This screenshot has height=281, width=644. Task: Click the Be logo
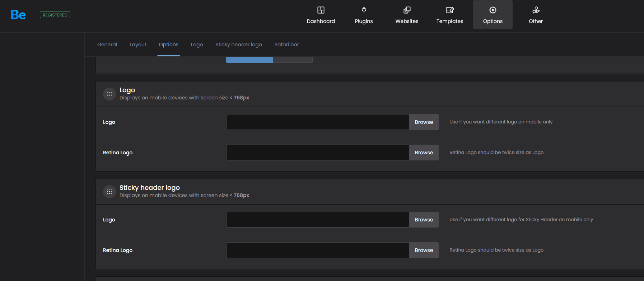(18, 15)
